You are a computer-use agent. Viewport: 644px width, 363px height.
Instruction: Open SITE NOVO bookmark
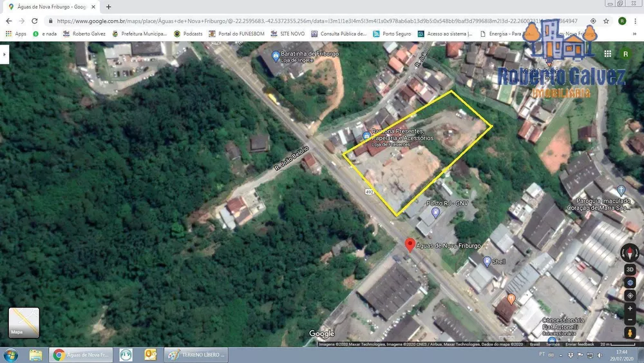click(x=288, y=34)
